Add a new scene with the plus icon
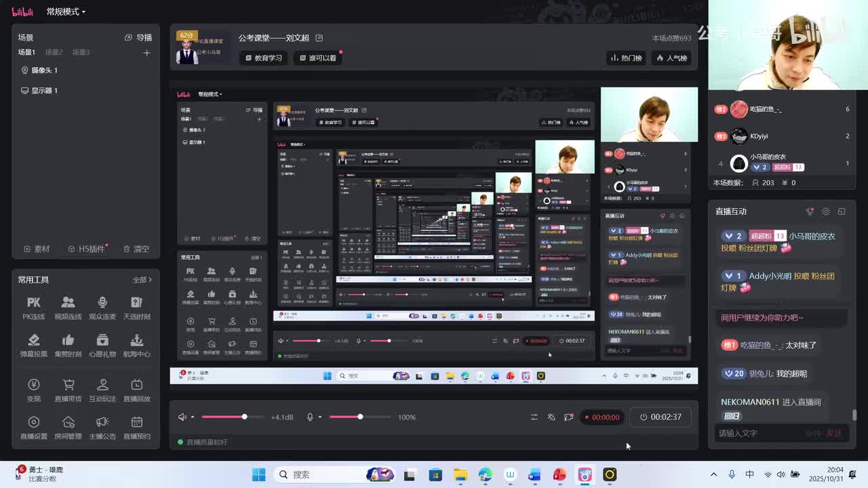This screenshot has height=488, width=868. (146, 52)
